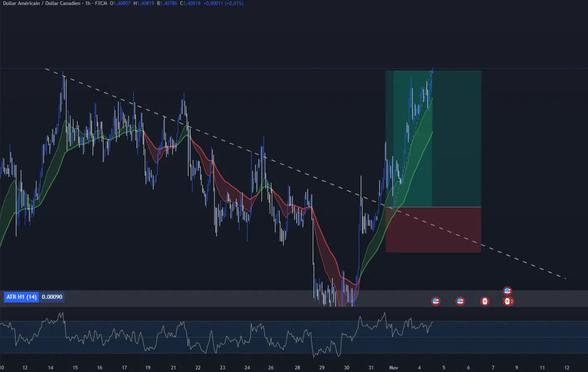Viewport: 588px width, 372px height.
Task: Click the ATR value 0.00090
Action: pos(52,297)
